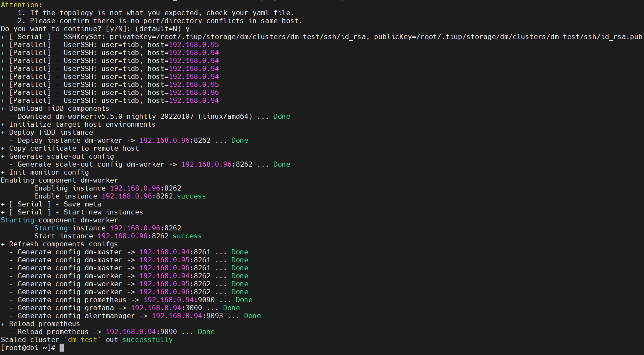Click the cluster name `dm-test` in the final message

tap(83, 340)
